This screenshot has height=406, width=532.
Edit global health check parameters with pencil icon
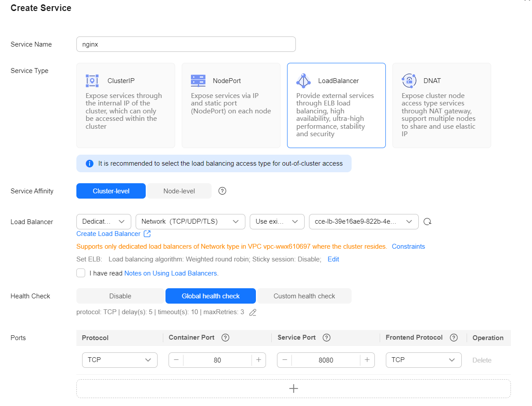point(253,312)
